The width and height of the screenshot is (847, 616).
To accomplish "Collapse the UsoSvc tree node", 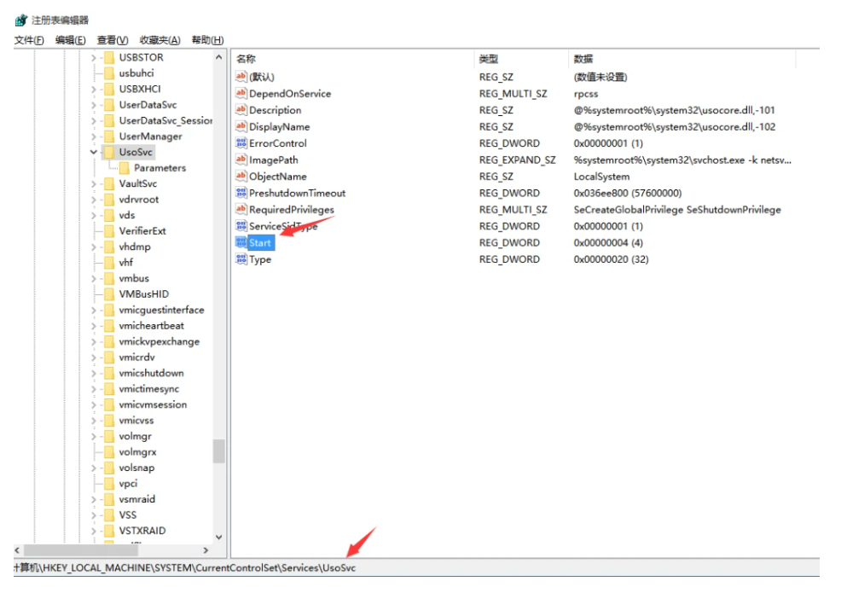I will pyautogui.click(x=94, y=152).
